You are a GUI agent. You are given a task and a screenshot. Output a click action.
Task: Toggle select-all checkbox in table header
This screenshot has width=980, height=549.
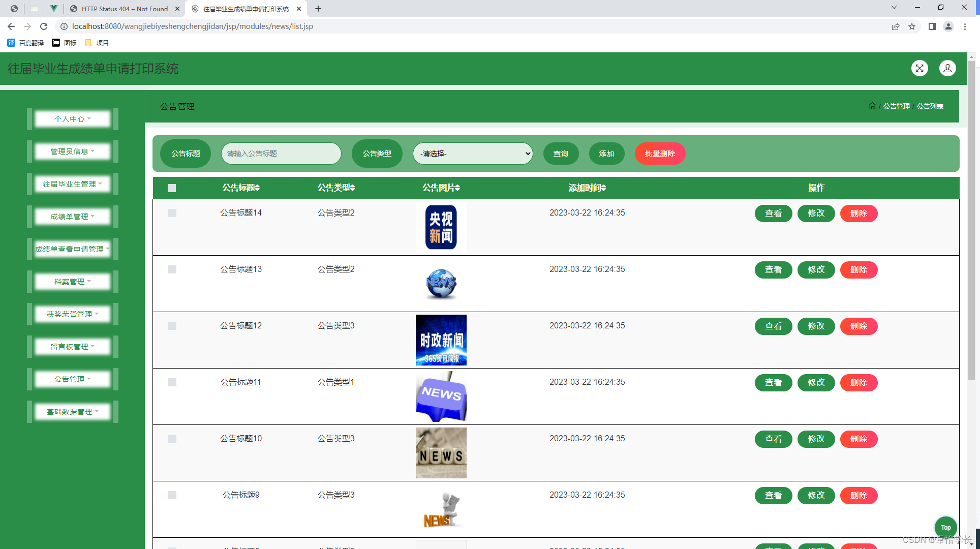point(172,188)
